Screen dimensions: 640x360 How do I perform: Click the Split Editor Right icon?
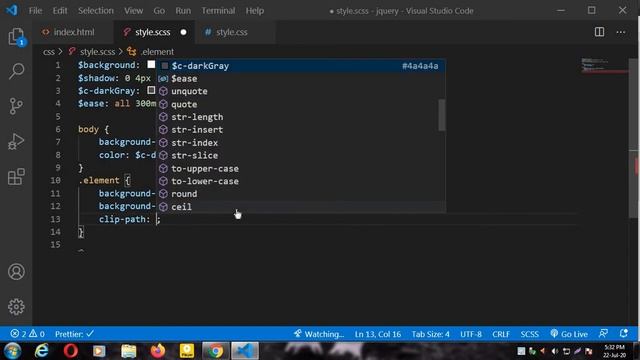(x=599, y=32)
